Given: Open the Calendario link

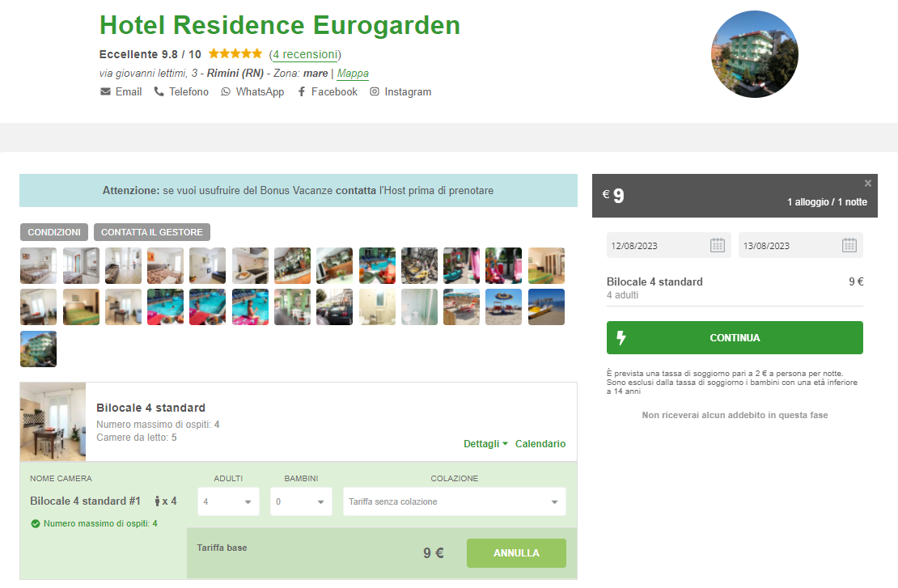Looking at the screenshot, I should [x=540, y=444].
